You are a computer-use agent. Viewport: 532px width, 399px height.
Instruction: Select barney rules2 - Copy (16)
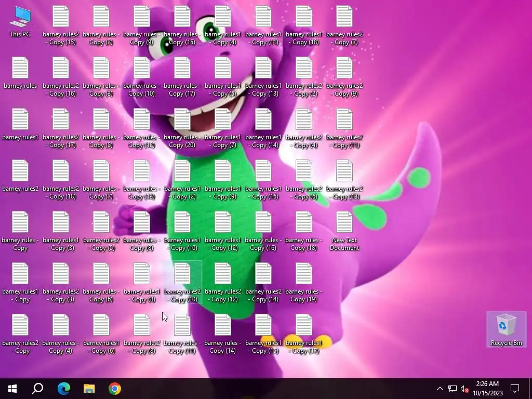61,77
